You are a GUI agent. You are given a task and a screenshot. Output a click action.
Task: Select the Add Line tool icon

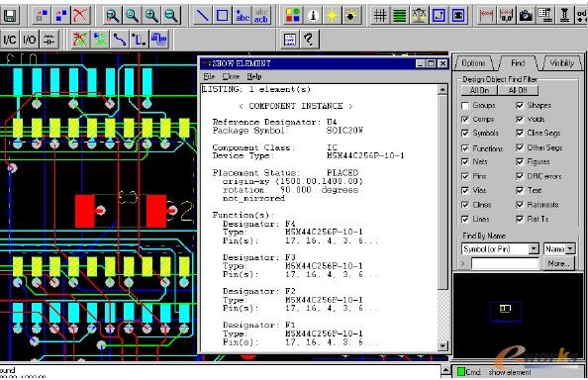coord(203,16)
